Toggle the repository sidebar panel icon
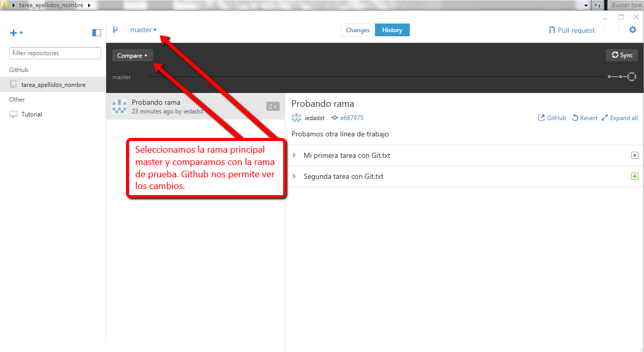 pyautogui.click(x=96, y=33)
